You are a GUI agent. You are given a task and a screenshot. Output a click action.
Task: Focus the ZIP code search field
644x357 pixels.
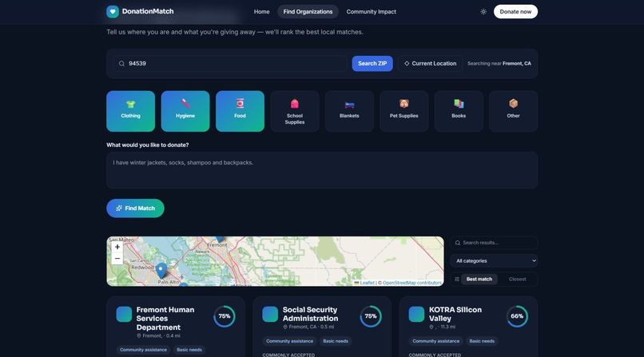point(230,64)
